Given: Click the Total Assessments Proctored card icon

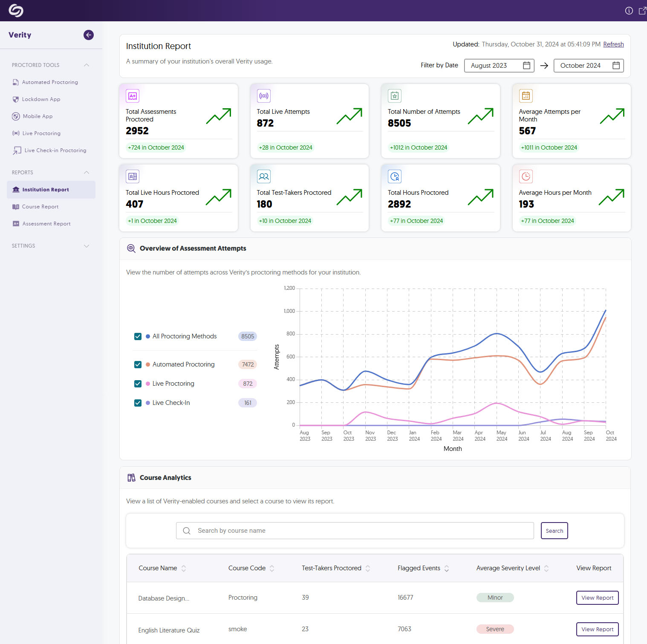Looking at the screenshot, I should pyautogui.click(x=133, y=96).
